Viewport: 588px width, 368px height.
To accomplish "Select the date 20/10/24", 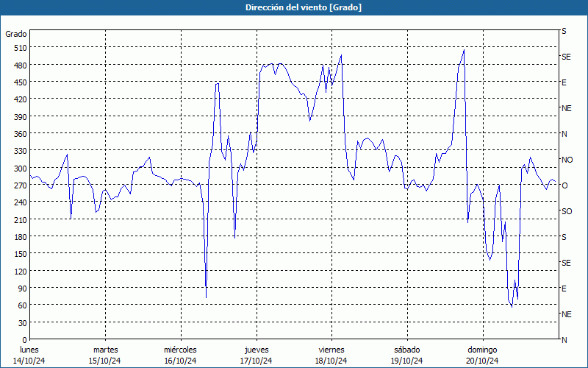I will 482,361.
